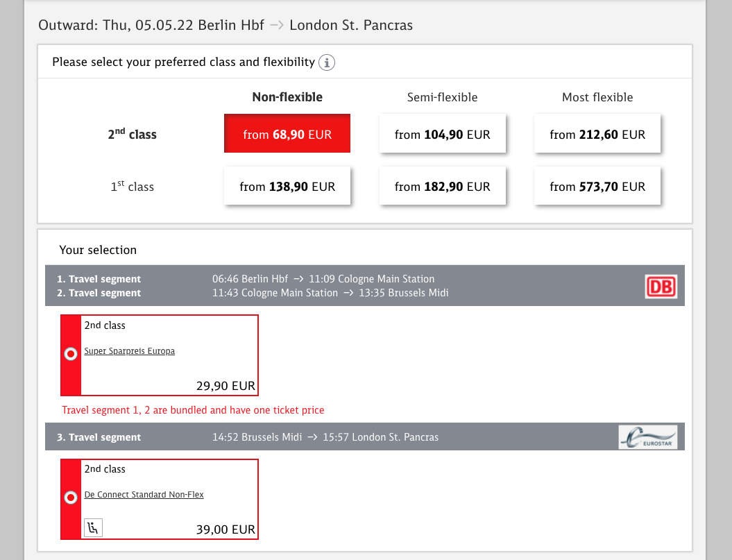Click the 39,00 EUR Eurostar fare price

coord(225,529)
